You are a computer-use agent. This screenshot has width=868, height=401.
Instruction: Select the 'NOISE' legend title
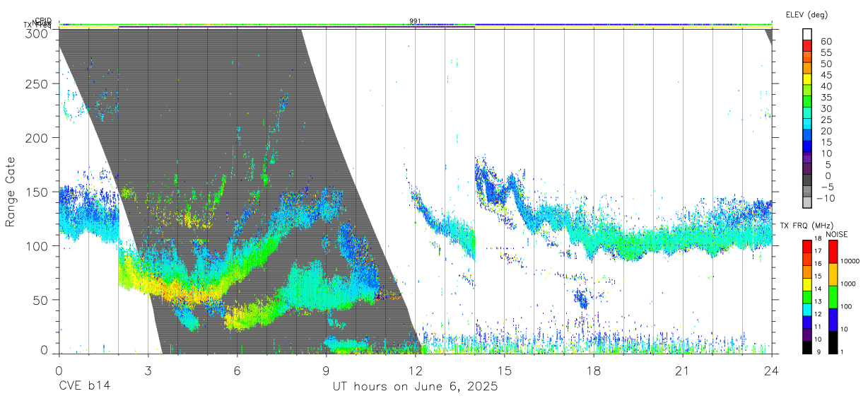(x=837, y=234)
